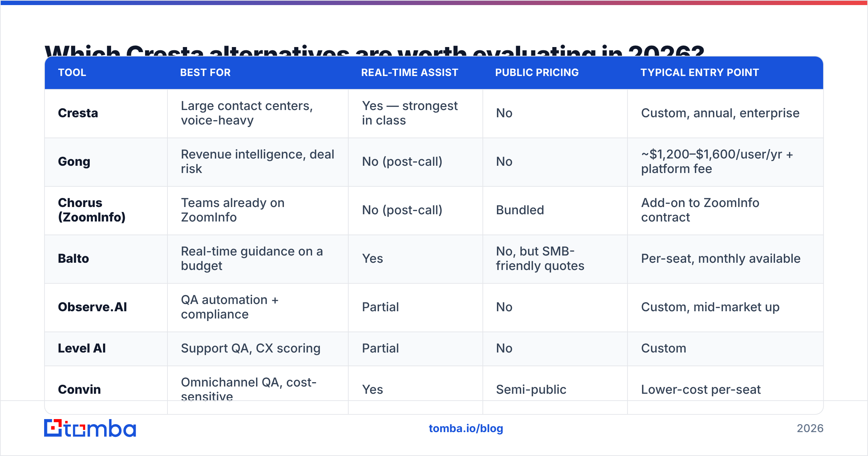868x456 pixels.
Task: Click the Gong tool name
Action: pyautogui.click(x=74, y=162)
